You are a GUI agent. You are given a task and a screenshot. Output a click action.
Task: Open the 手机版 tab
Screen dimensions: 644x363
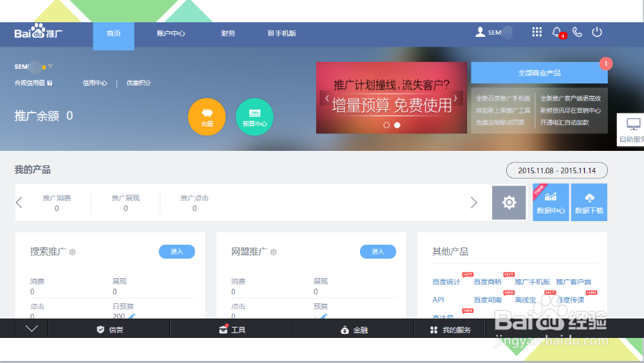point(282,33)
